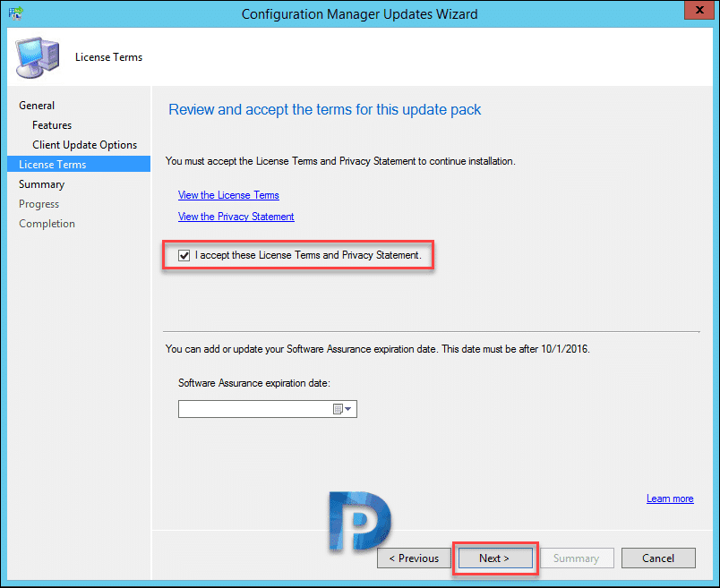The image size is (720, 588).
Task: Open the View the License Terms link
Action: (228, 195)
